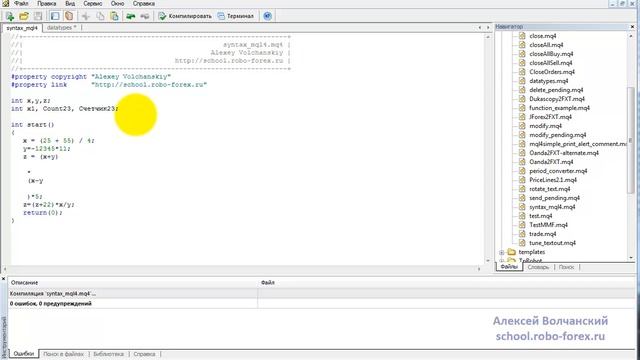Screen dimensions: 640x360
Task: Click the grey forward arrow icon
Action: (144, 16)
